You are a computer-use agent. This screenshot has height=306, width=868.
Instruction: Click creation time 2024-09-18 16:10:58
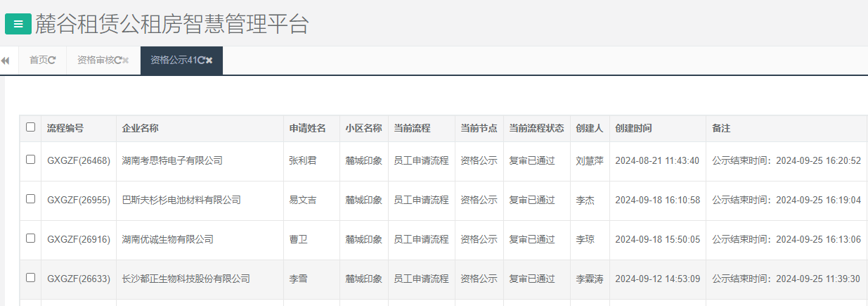pyautogui.click(x=657, y=200)
